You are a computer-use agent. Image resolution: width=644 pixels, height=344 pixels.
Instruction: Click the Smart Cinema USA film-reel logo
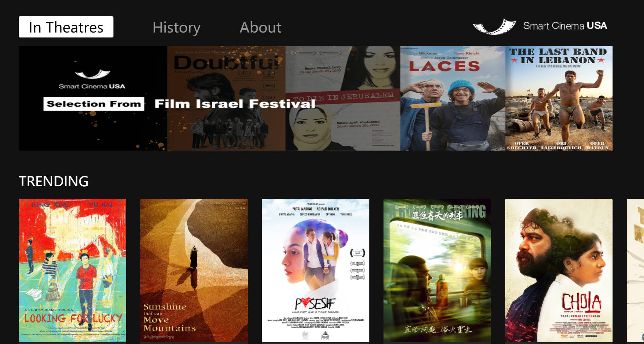click(494, 26)
